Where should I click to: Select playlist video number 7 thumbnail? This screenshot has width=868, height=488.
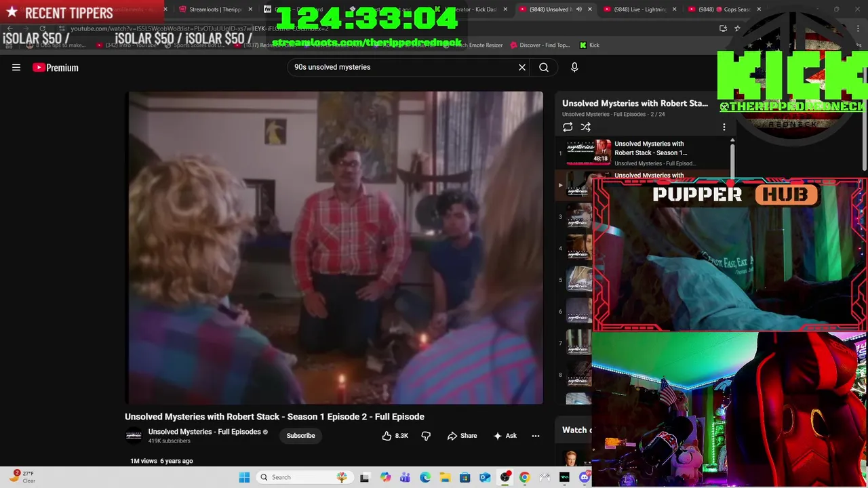[578, 343]
